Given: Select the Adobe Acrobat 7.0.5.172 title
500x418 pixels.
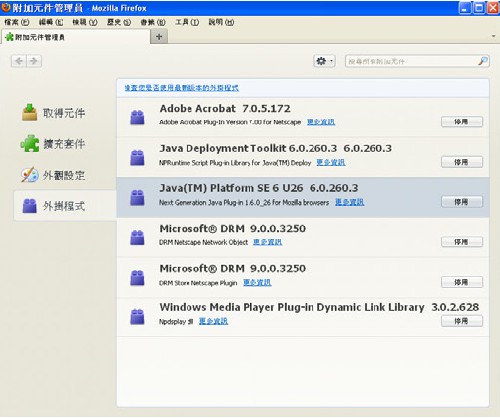Looking at the screenshot, I should [225, 108].
